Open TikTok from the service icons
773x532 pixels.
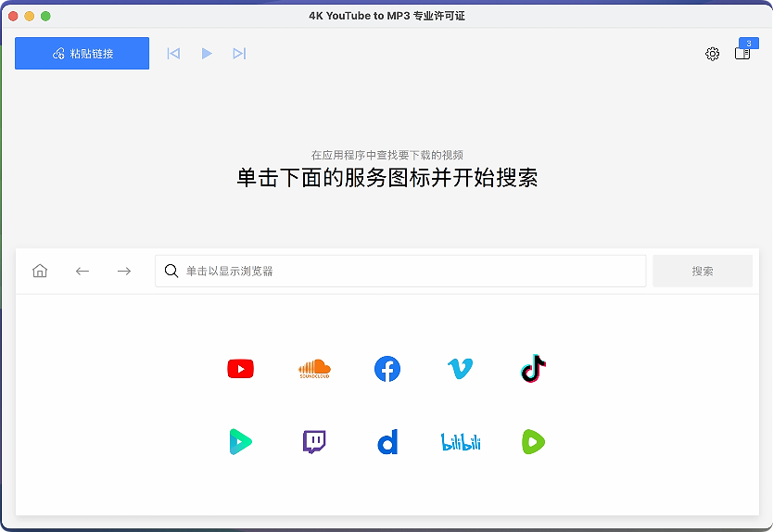[533, 369]
